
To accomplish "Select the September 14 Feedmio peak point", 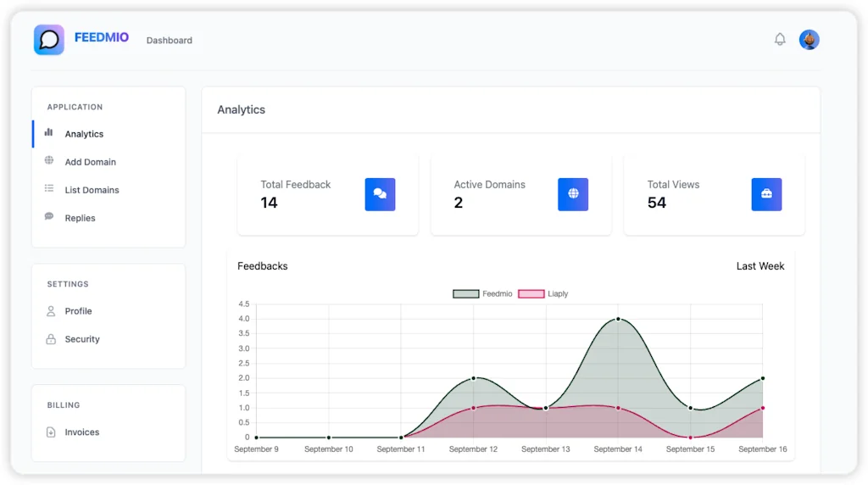I will 618,319.
